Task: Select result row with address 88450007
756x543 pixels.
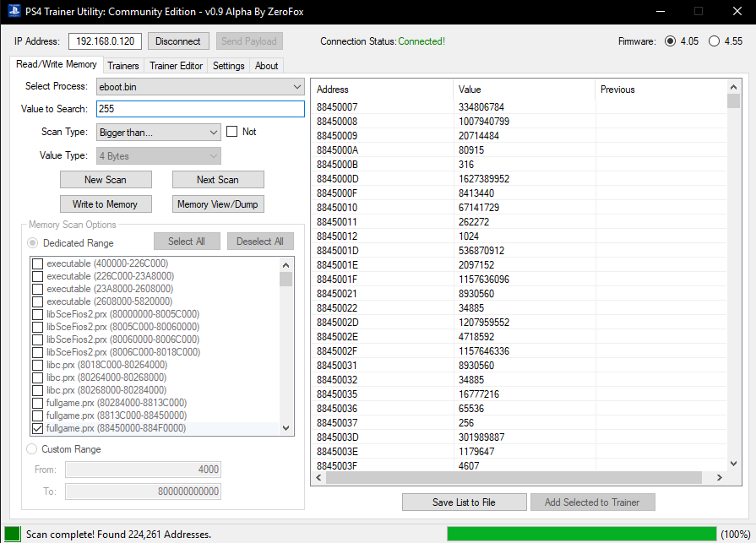Action: tap(519, 107)
